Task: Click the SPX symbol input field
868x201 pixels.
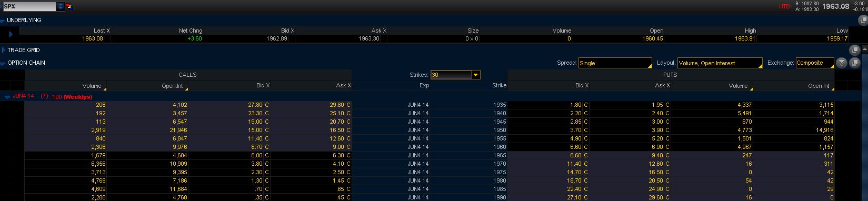Action: pyautogui.click(x=29, y=6)
